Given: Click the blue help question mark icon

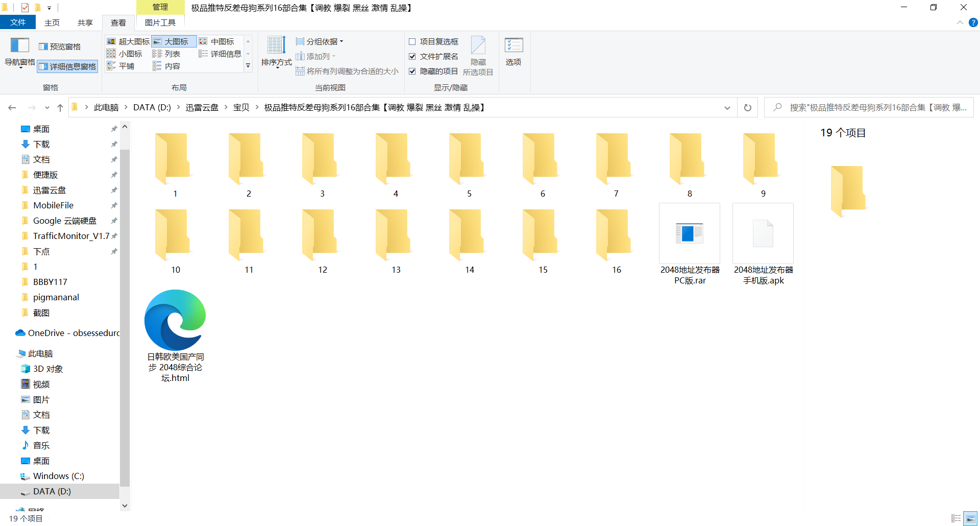Looking at the screenshot, I should (973, 22).
